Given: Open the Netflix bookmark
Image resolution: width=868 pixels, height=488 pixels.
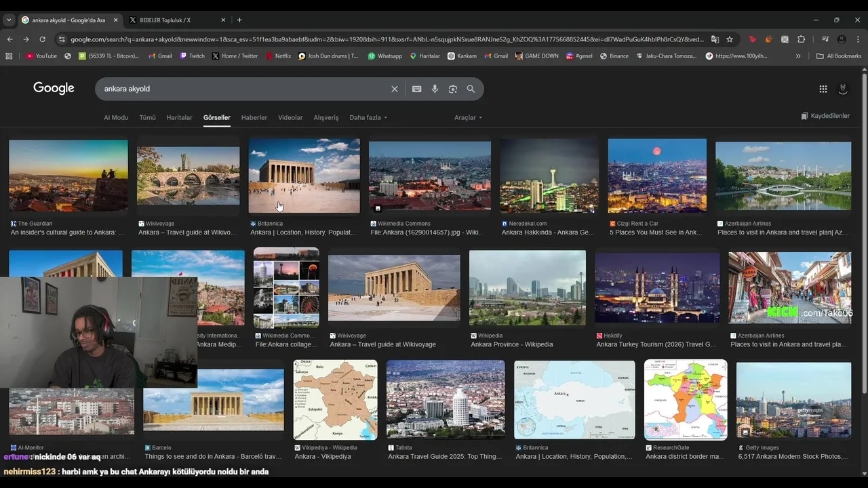Looking at the screenshot, I should point(278,56).
